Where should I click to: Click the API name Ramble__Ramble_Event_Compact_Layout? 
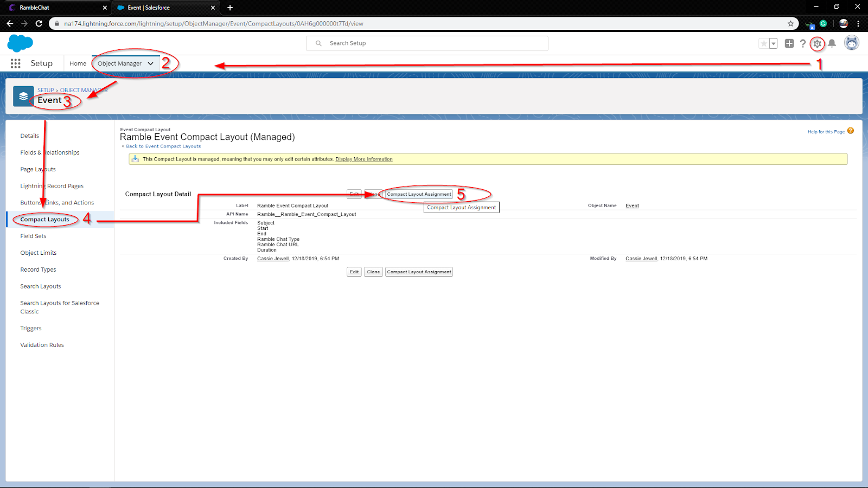pyautogui.click(x=307, y=214)
